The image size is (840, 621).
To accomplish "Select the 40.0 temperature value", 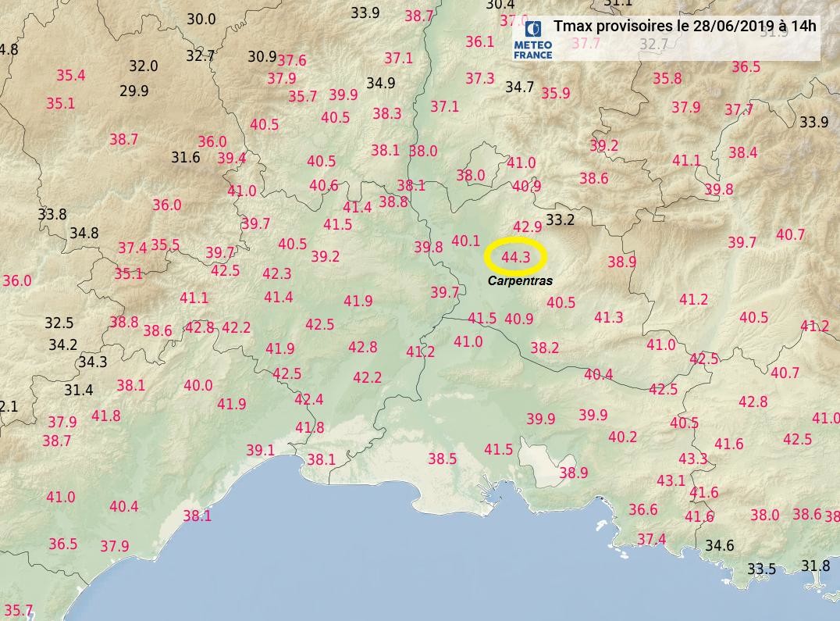I will 198,385.
